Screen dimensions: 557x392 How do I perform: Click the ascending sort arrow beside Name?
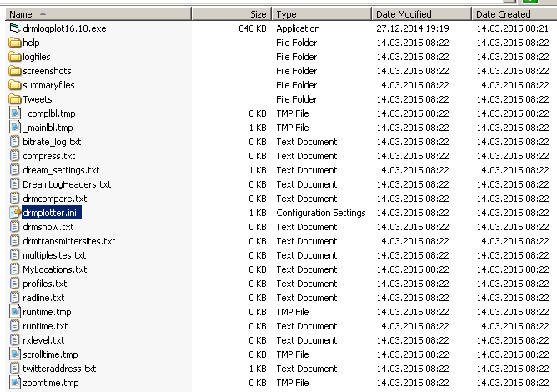[43, 13]
